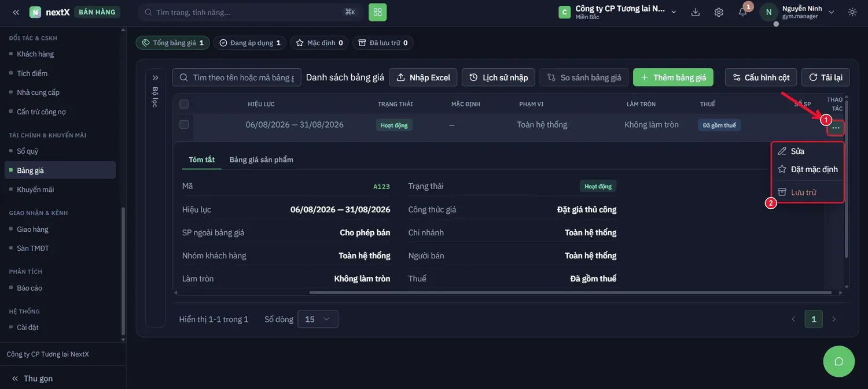The width and height of the screenshot is (868, 389).
Task: Choose Đặt mặc định from the menu
Action: [808, 169]
